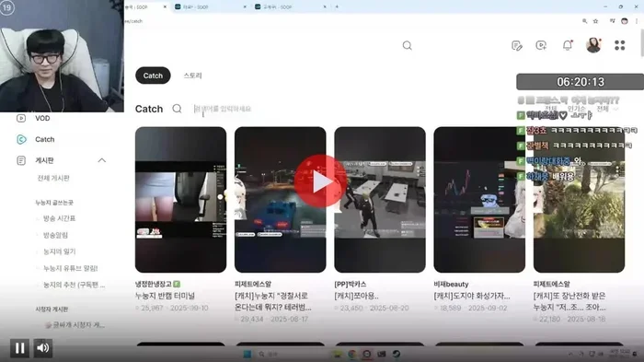Click the search magnifier beside Catch heading
644x362 pixels.
[x=177, y=109]
